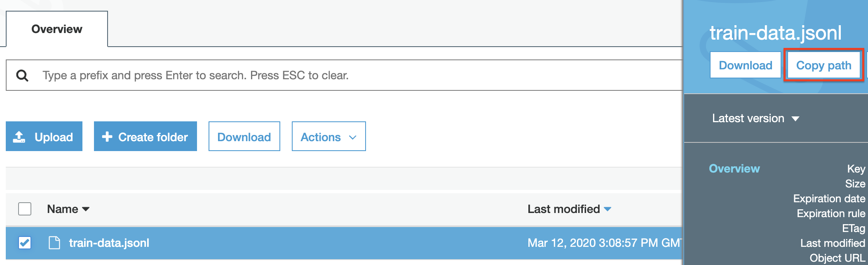The width and height of the screenshot is (868, 265).
Task: Click the Mar 12, 2020 modified date cell
Action: [603, 243]
